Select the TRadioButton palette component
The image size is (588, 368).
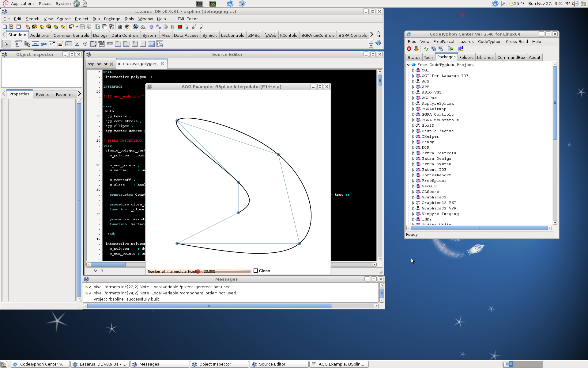pos(85,44)
